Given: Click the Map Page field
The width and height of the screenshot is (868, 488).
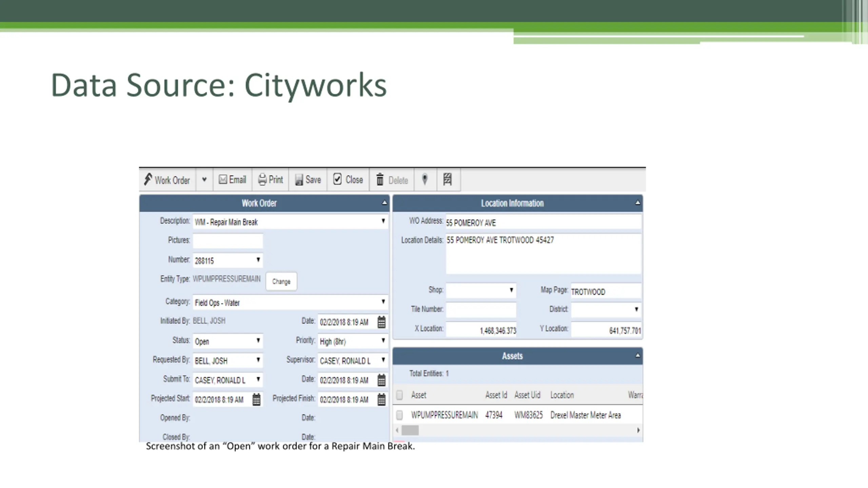Looking at the screenshot, I should tap(606, 291).
